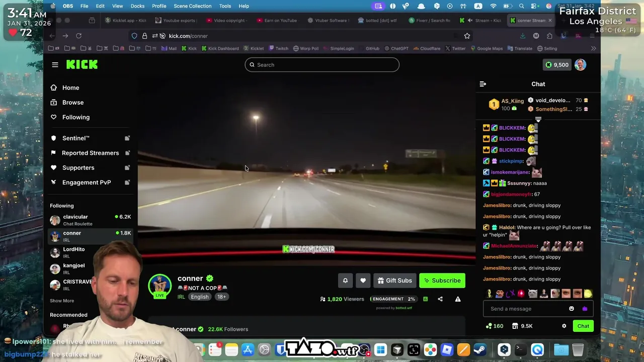
Task: Open the Steam app in the dock
Action: 479,349
